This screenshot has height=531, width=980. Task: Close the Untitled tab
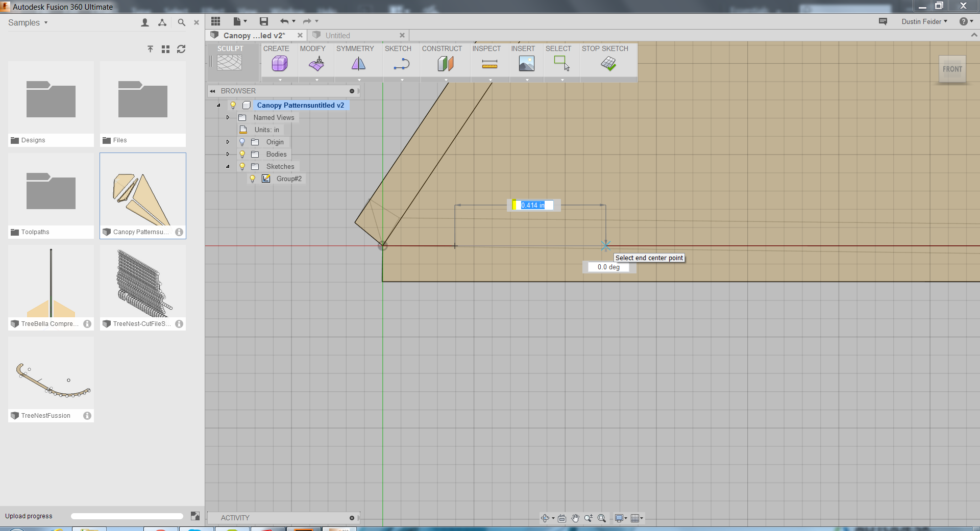[x=402, y=35]
